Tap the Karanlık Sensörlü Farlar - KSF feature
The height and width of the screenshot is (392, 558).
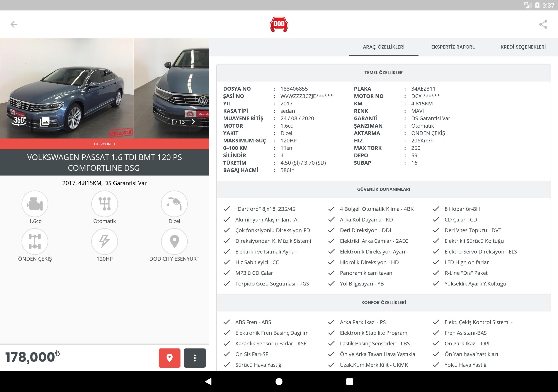[x=270, y=343]
